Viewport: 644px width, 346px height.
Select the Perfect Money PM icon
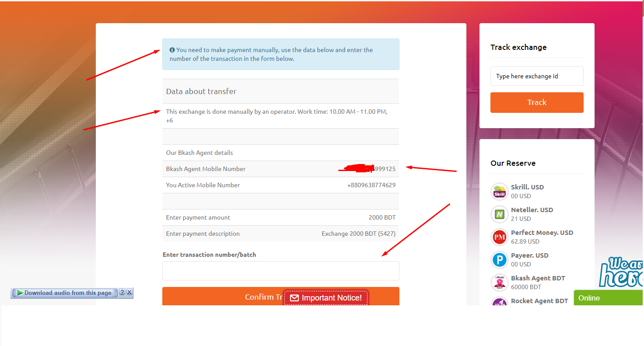[x=499, y=237]
